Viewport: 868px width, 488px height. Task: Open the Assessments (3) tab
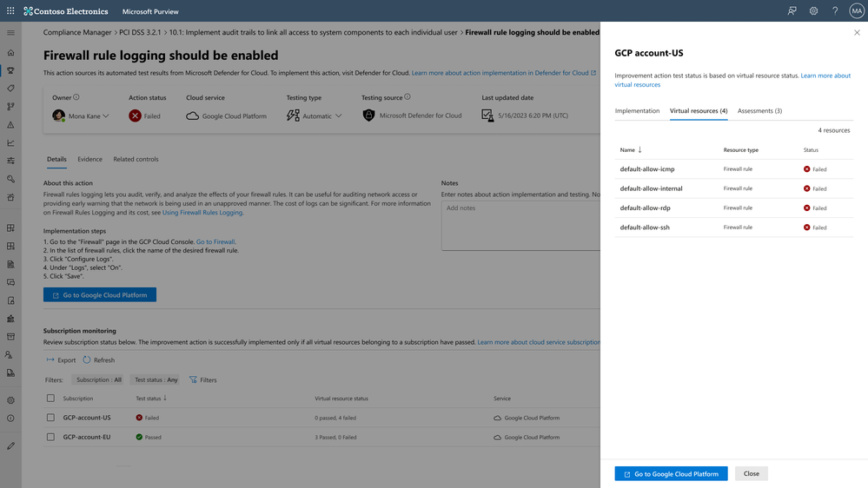(x=759, y=110)
